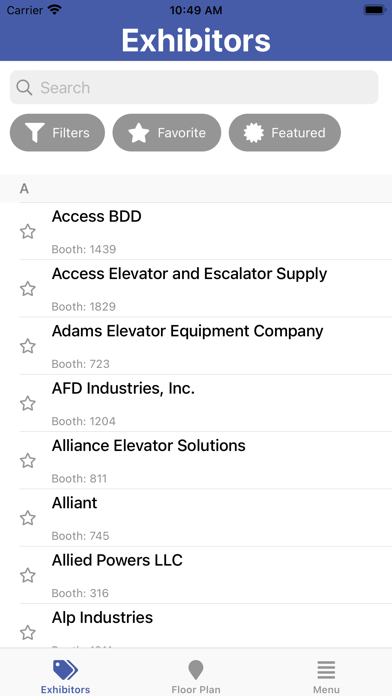Focus the Search exhibitors field
Screen dimensions: 392x696
tap(194, 87)
